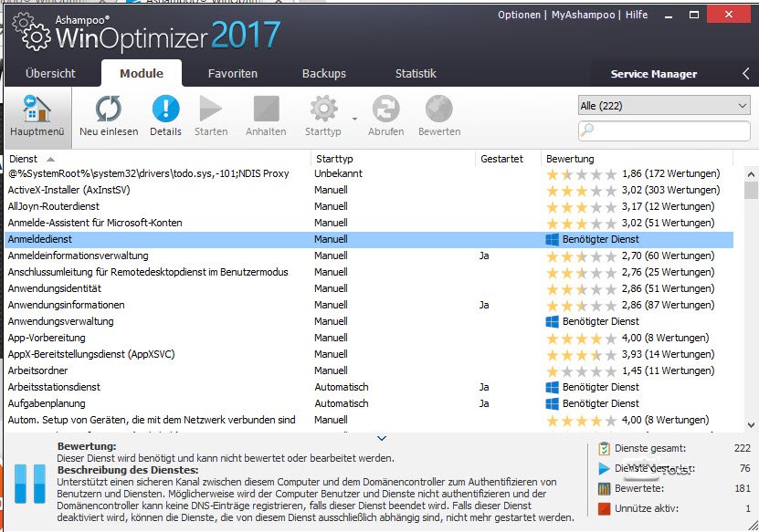The height and width of the screenshot is (532, 759).
Task: Click Ja in Aufgabenplanung row
Action: 484,404
